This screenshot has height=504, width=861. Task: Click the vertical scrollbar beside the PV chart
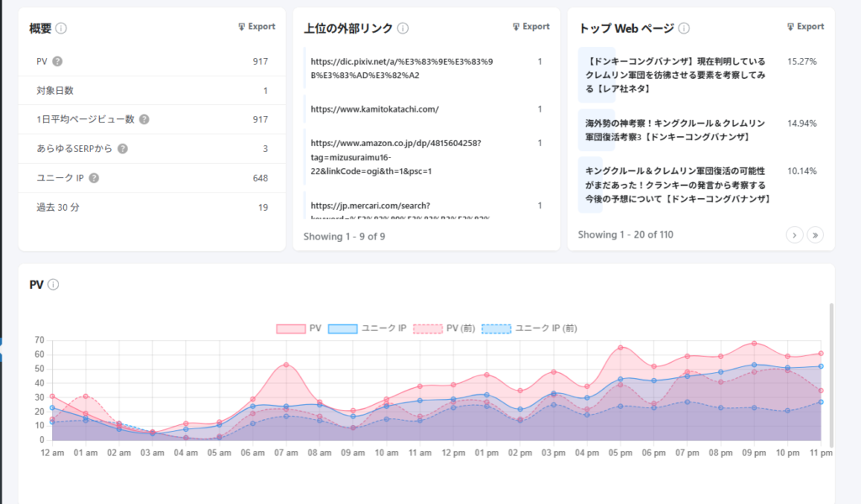click(832, 375)
